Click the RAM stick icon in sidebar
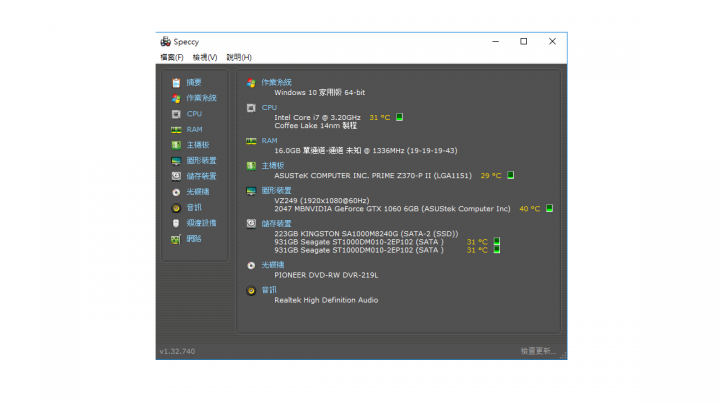720x405 pixels. click(x=176, y=130)
